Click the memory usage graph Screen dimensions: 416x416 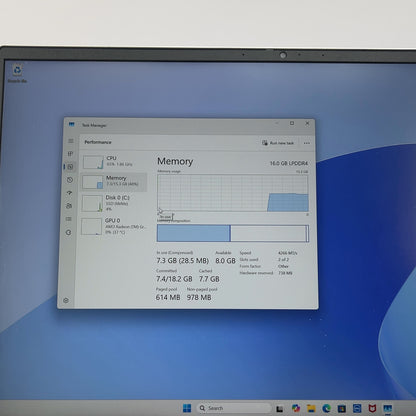pos(233,193)
